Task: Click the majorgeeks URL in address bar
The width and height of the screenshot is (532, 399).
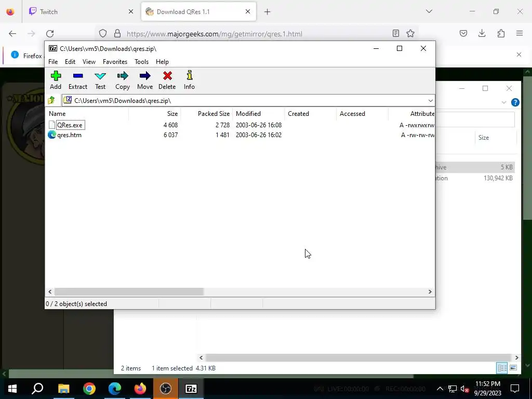Action: click(x=215, y=34)
